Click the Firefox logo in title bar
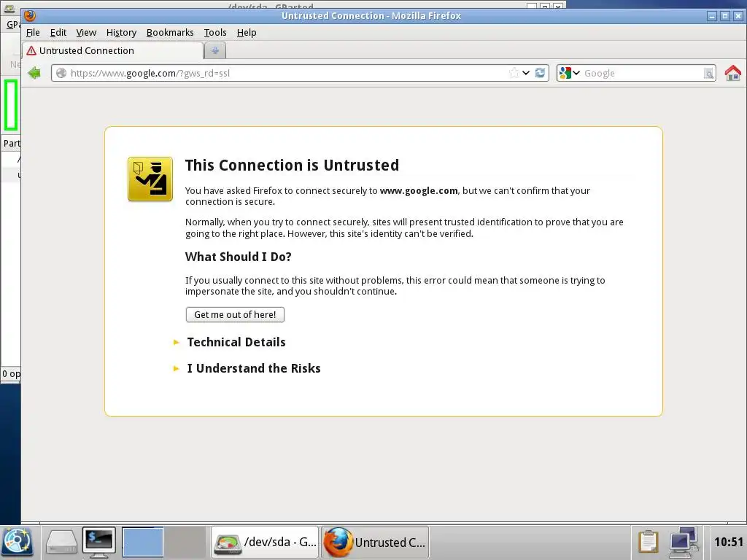747x560 pixels. point(30,16)
